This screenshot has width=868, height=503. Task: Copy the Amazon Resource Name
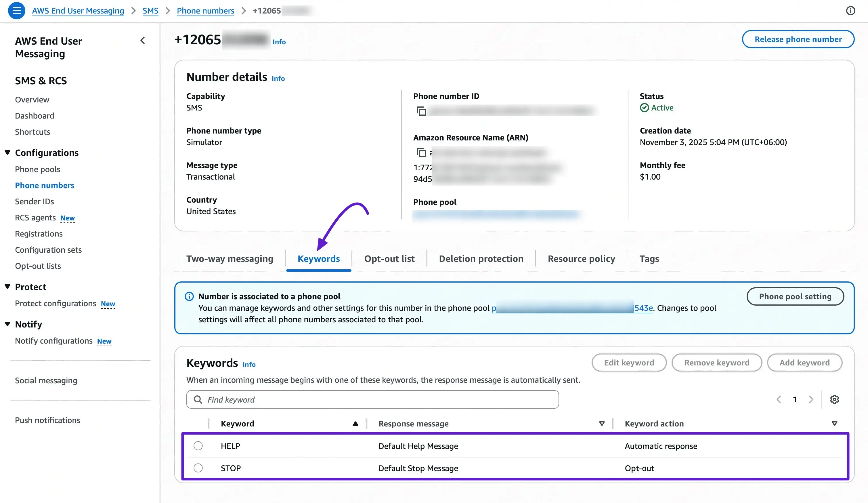coord(421,152)
